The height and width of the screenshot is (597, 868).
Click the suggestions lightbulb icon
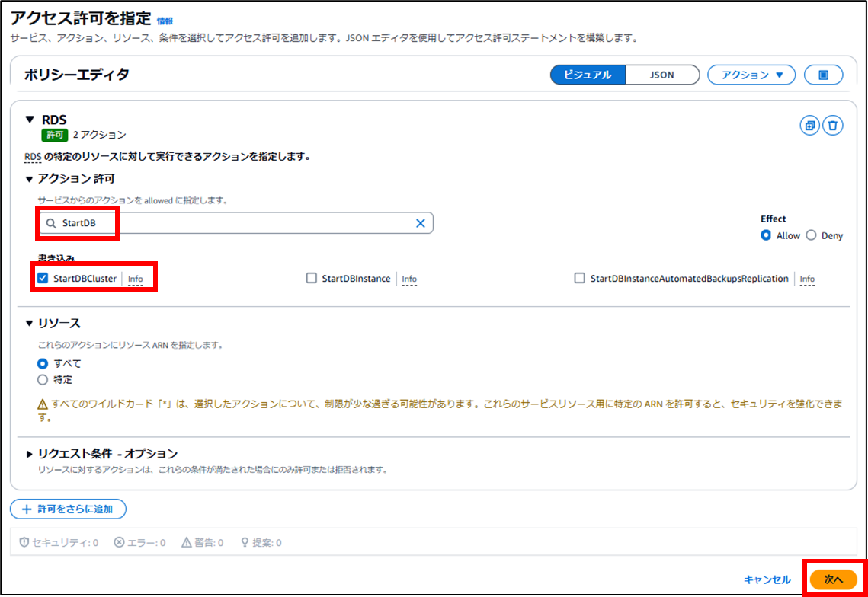245,542
